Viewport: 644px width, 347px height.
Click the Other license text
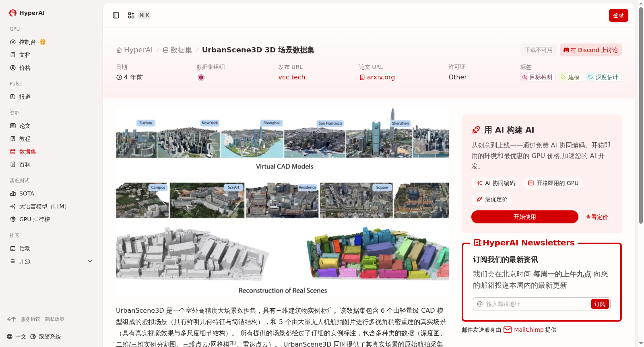click(x=458, y=77)
